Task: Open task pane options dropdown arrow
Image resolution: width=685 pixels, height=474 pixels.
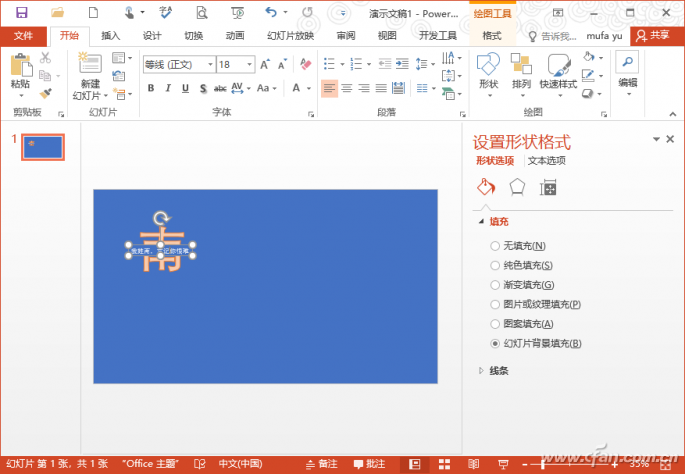Action: (x=656, y=139)
